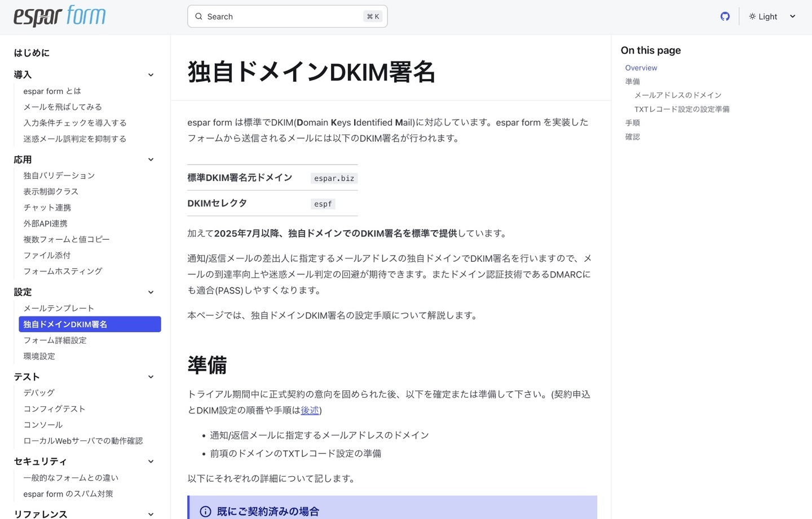Go to メールテンプレート page
812x519 pixels.
tap(59, 308)
